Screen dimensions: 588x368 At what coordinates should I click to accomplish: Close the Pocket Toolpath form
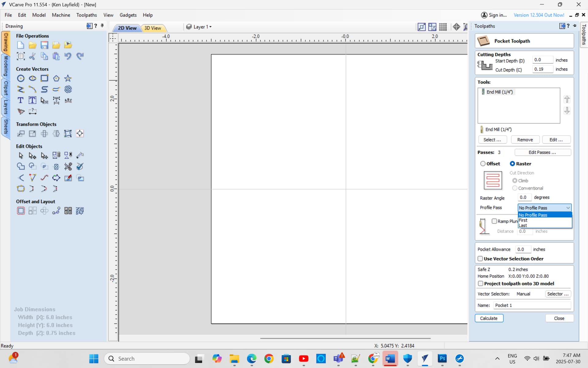[x=559, y=318]
